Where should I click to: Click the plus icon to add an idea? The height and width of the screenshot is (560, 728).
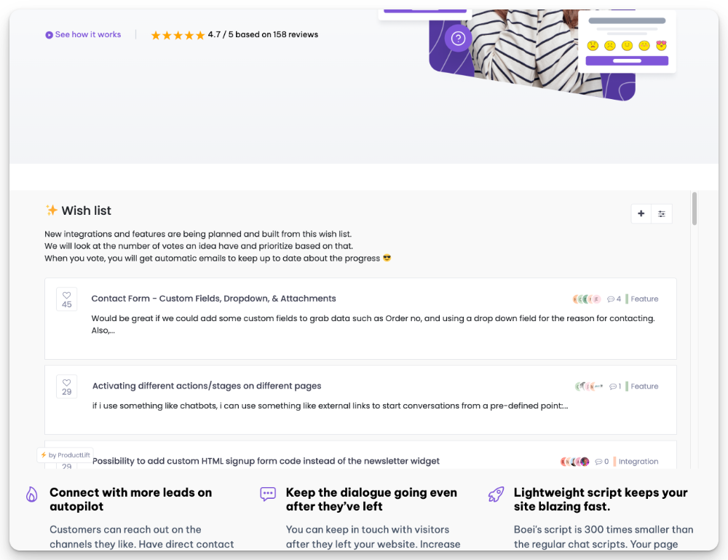(x=641, y=213)
